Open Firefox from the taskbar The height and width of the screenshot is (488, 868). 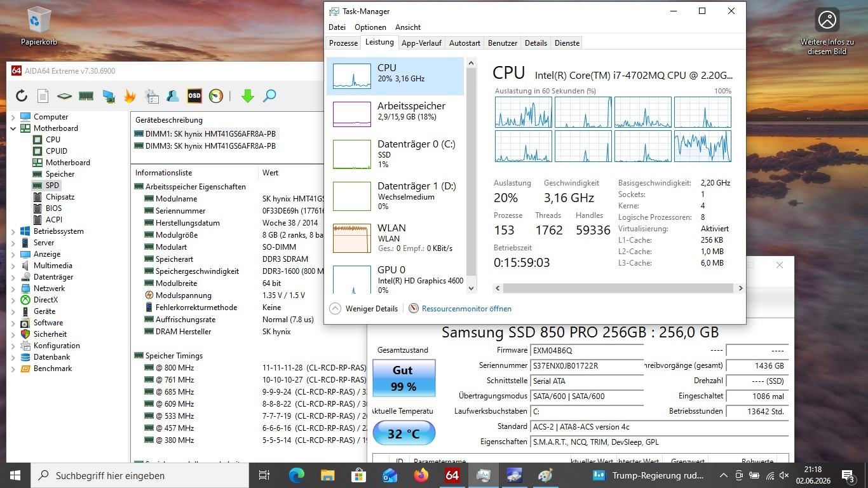coord(421,475)
